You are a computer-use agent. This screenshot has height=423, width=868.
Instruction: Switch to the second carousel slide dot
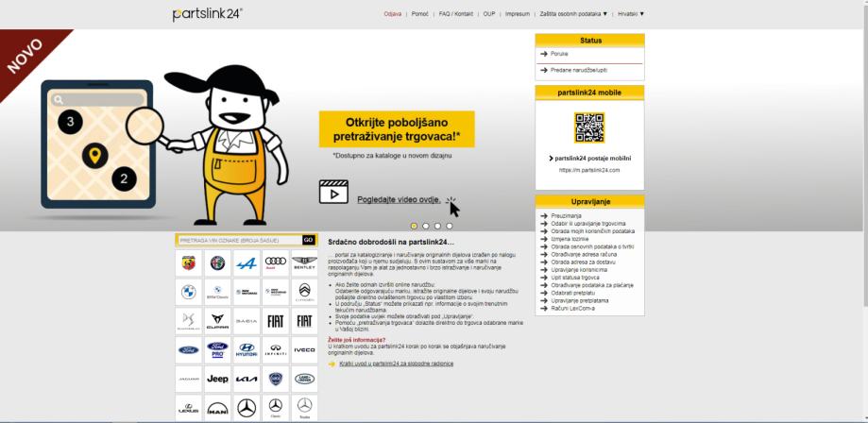click(x=426, y=226)
